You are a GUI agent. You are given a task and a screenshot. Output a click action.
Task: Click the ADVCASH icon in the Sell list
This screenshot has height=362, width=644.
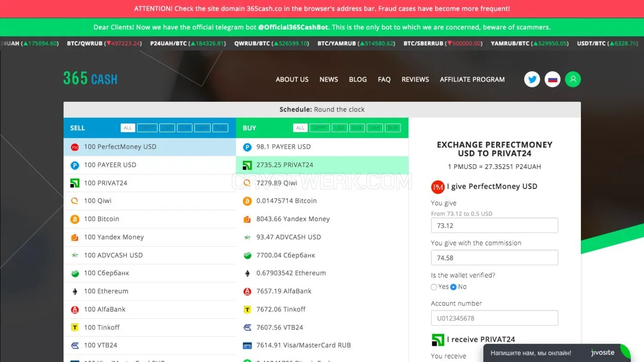pyautogui.click(x=75, y=255)
